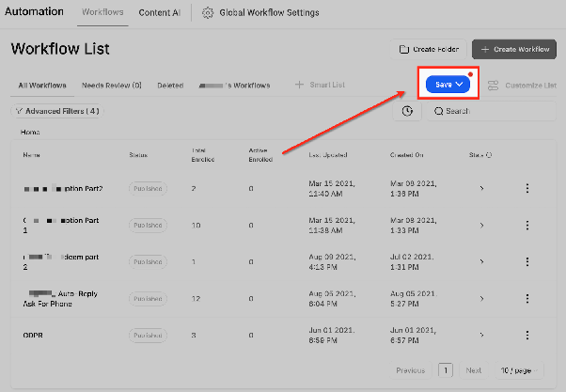Open three-dot menu for 'ption Part 1' row
Screen dimensions: 566x392
[x=527, y=226]
